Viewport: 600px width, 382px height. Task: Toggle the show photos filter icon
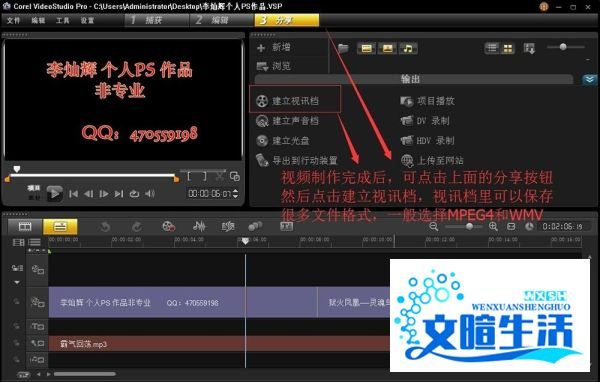387,48
